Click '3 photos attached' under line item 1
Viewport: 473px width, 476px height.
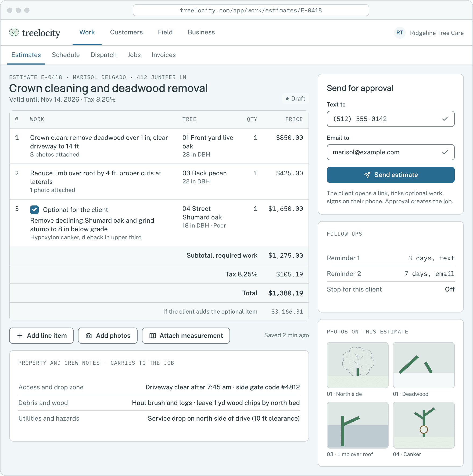coord(55,155)
